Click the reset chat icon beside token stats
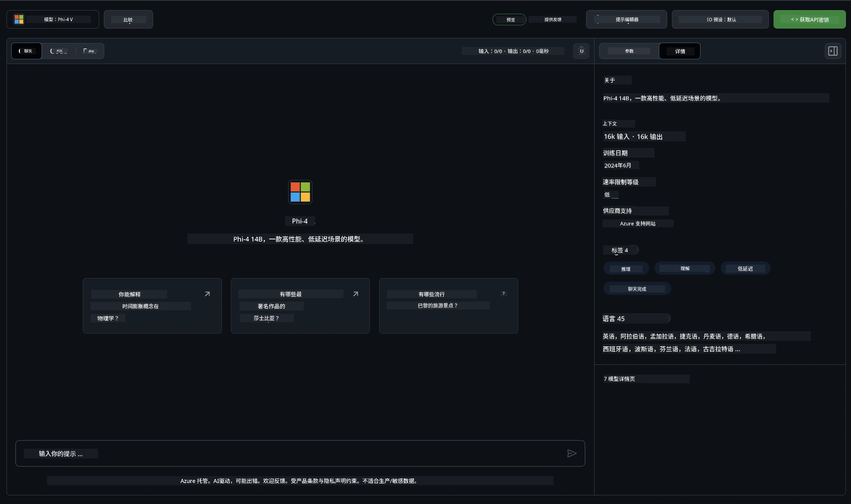 point(581,51)
